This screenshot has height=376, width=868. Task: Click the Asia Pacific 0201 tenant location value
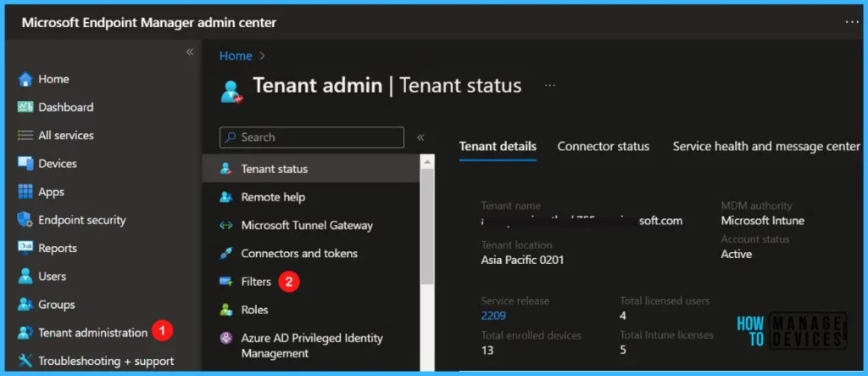(522, 260)
